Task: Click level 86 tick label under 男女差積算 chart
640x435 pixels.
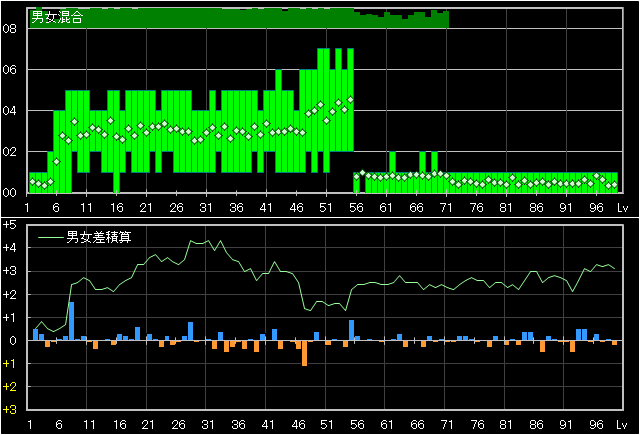Action: [x=536, y=425]
